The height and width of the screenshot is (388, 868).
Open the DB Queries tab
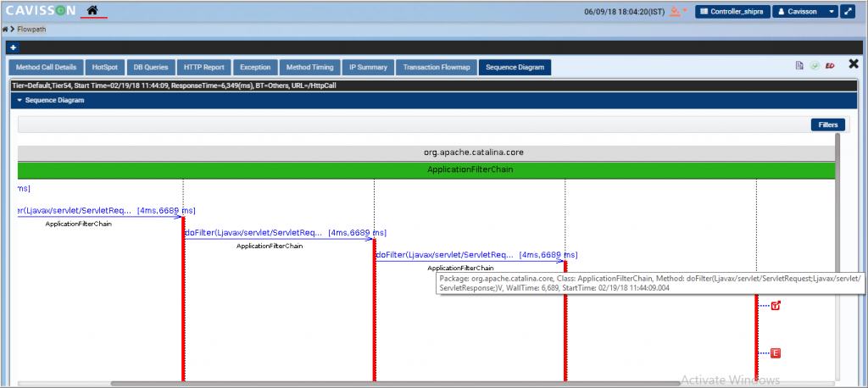pyautogui.click(x=151, y=68)
